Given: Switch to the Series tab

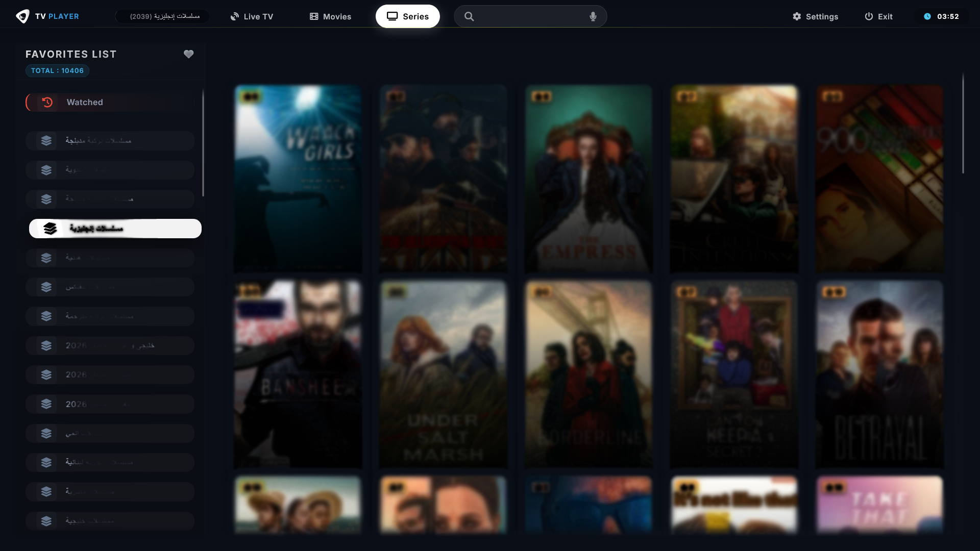Looking at the screenshot, I should [x=407, y=16].
